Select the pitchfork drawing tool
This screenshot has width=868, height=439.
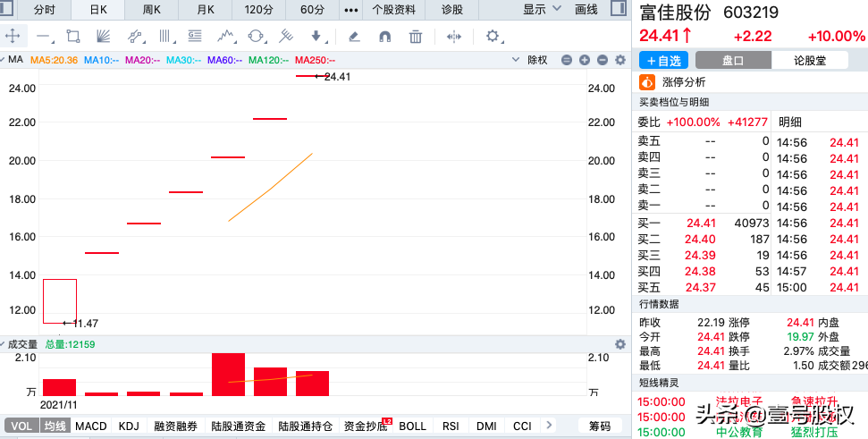pyautogui.click(x=286, y=37)
